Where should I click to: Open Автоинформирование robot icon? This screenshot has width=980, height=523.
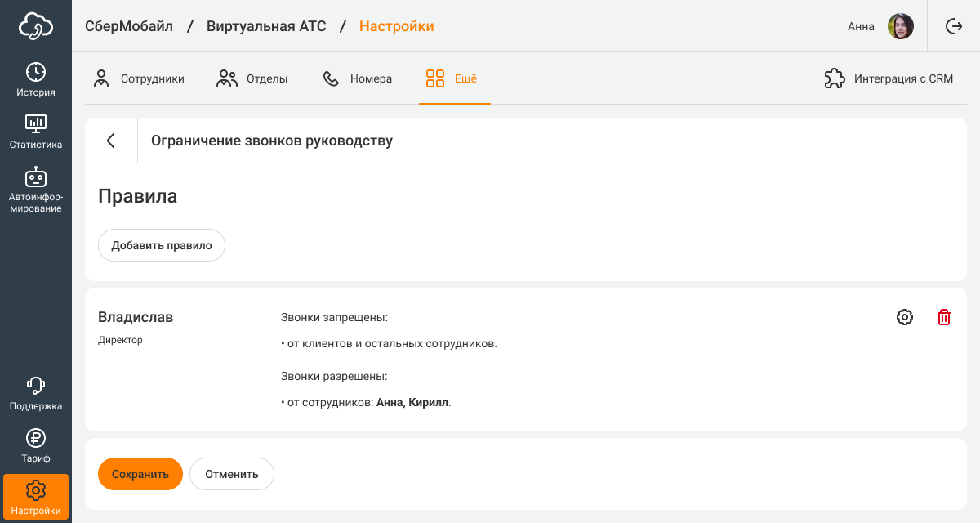click(x=36, y=190)
